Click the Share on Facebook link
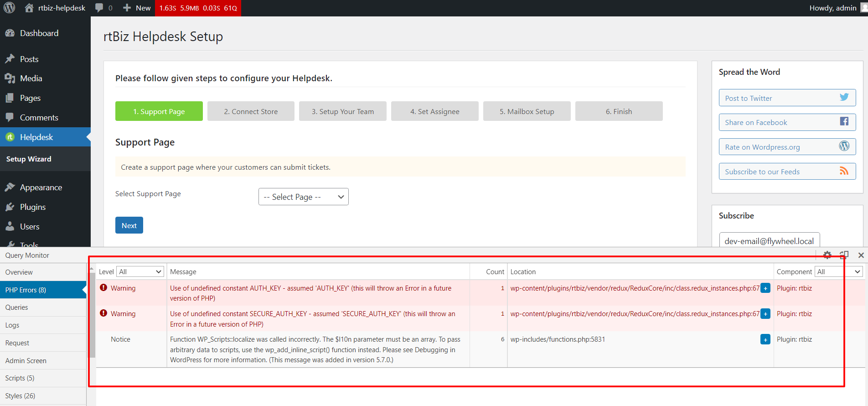 (787, 122)
